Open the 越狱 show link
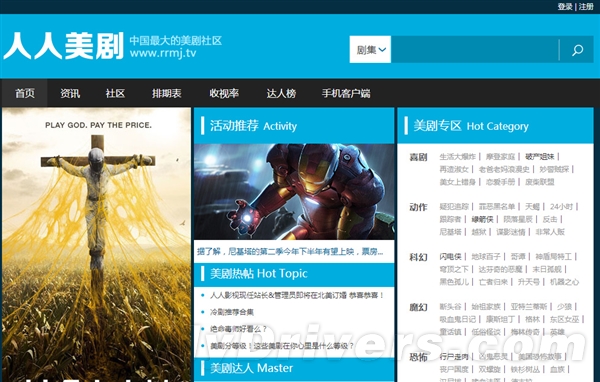This screenshot has width=600, height=382. 479,232
